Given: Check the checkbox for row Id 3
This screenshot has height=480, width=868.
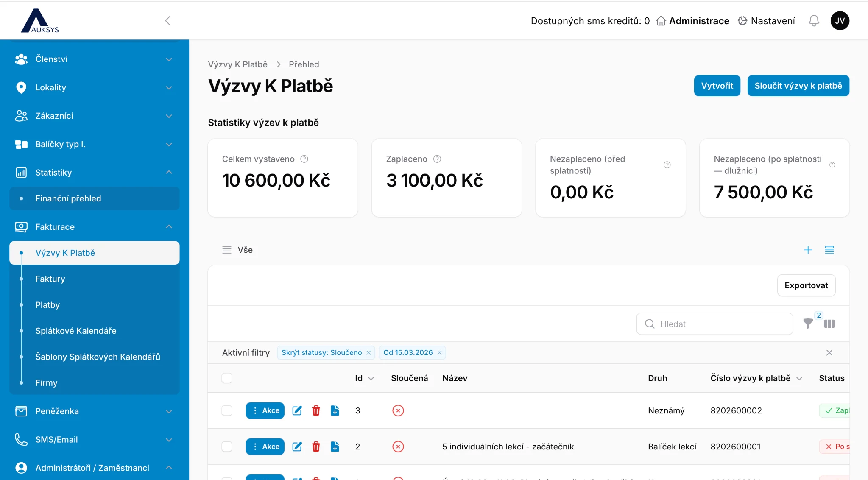Looking at the screenshot, I should (x=227, y=410).
